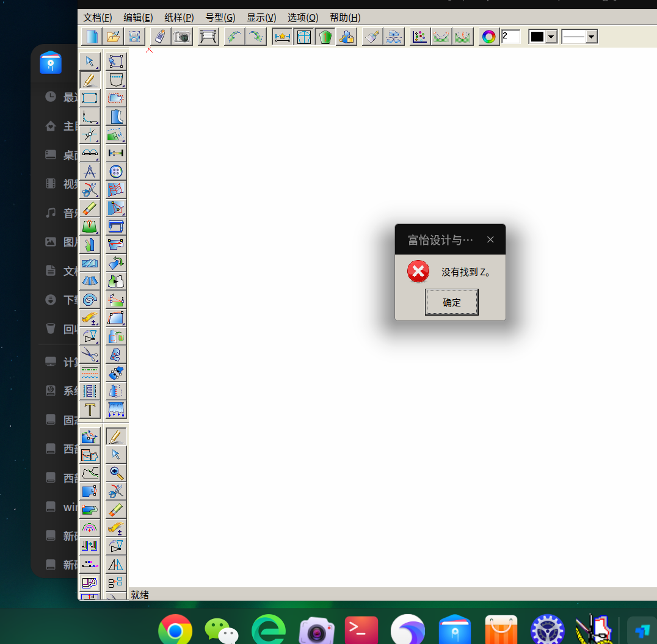Click the 就绪 status bar text

140,595
